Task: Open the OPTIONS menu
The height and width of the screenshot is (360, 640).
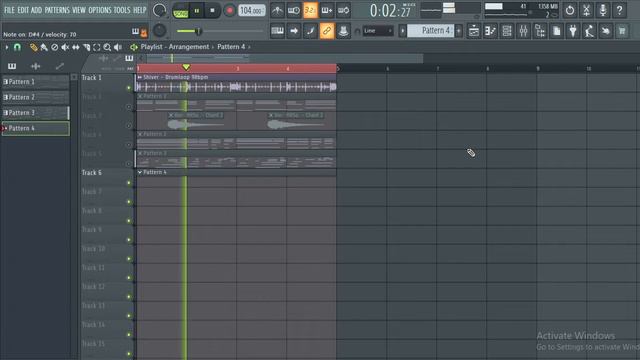Action: pyautogui.click(x=100, y=10)
